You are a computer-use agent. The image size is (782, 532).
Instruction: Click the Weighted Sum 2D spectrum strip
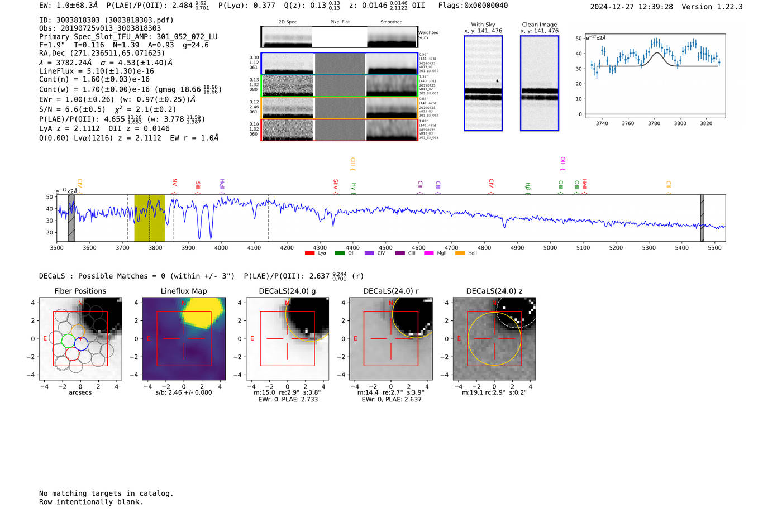coord(339,37)
